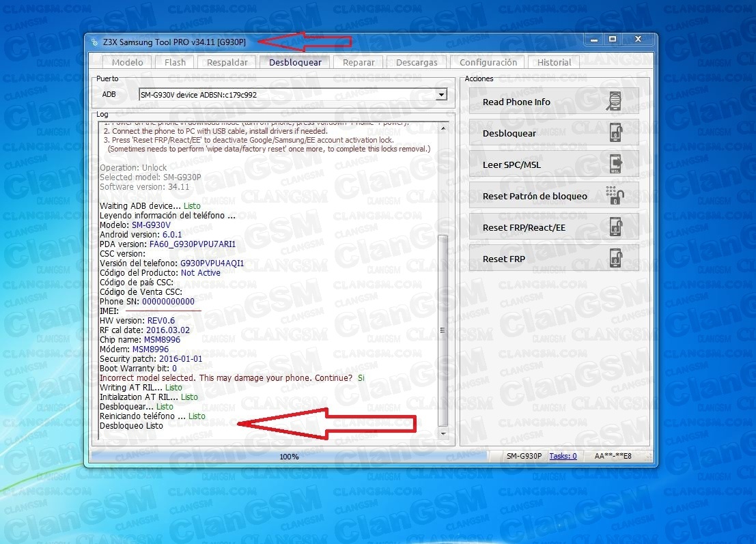Image resolution: width=756 pixels, height=544 pixels.
Task: Click the Chip name MSM8996 value
Action: point(162,339)
